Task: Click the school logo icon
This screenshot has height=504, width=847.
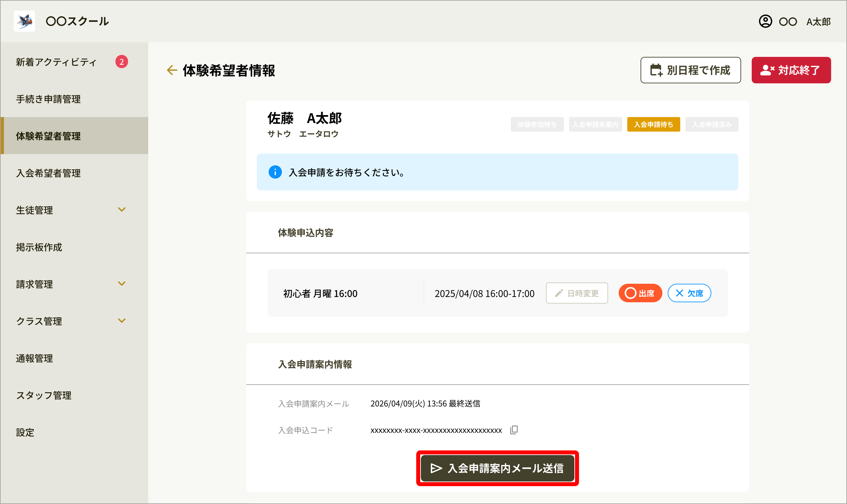Action: (24, 21)
